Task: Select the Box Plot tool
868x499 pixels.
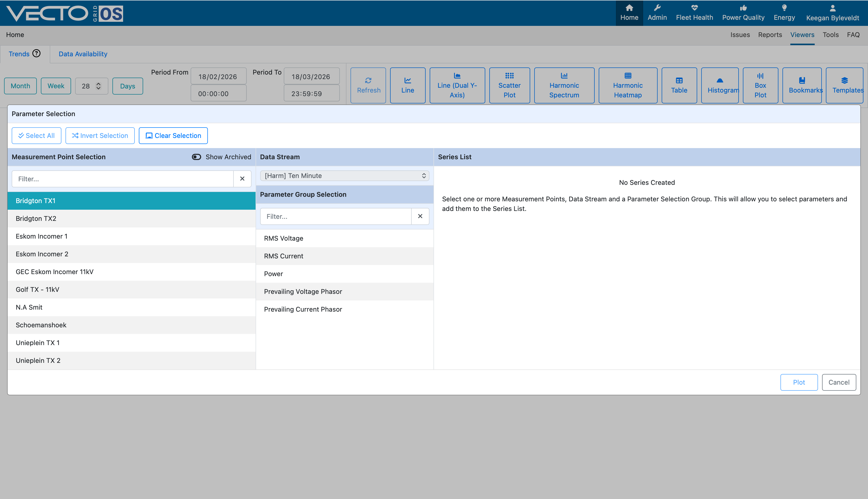Action: 760,85
